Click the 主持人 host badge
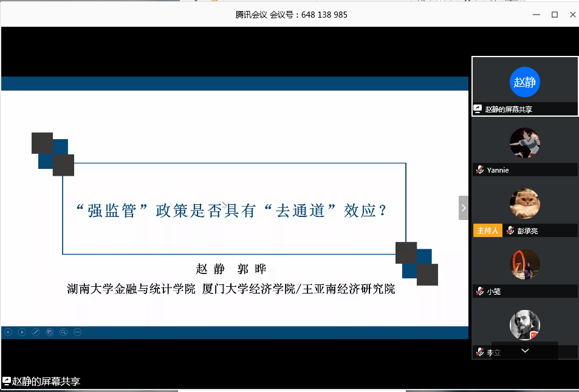The width and height of the screenshot is (579, 392). tap(487, 230)
